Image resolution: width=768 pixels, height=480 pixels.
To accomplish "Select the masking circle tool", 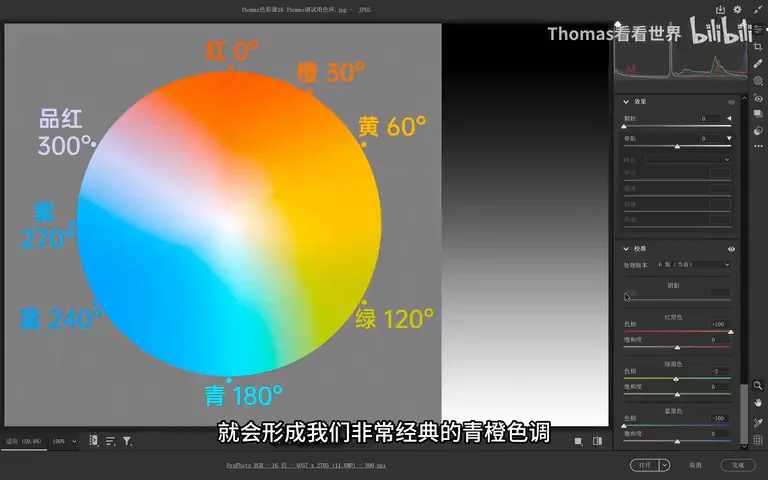I will pos(758,81).
